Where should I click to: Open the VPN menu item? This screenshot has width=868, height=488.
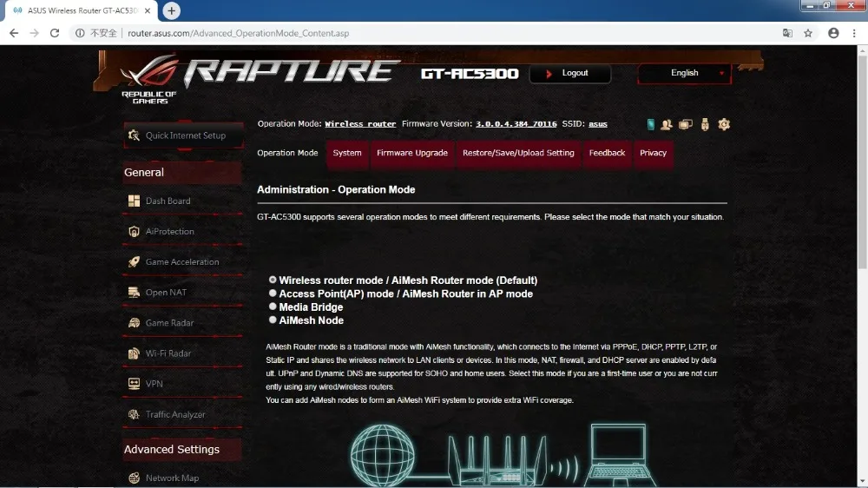tap(183, 384)
